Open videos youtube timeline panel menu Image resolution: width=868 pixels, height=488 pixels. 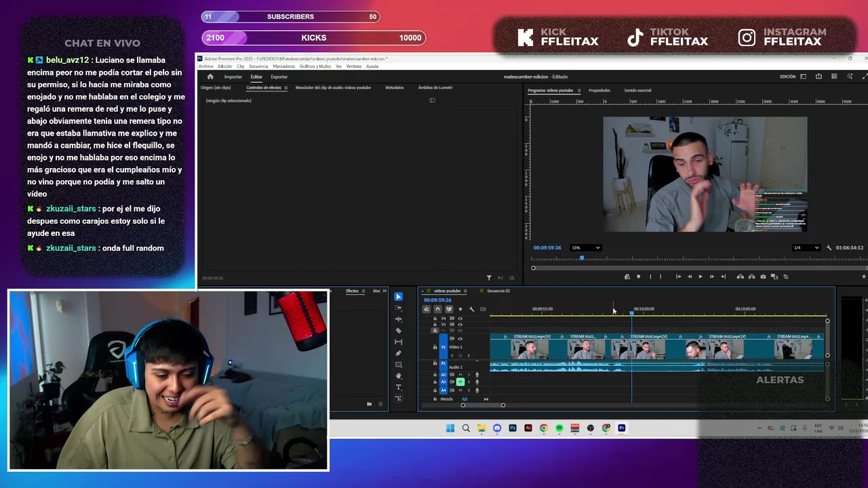[x=465, y=291]
